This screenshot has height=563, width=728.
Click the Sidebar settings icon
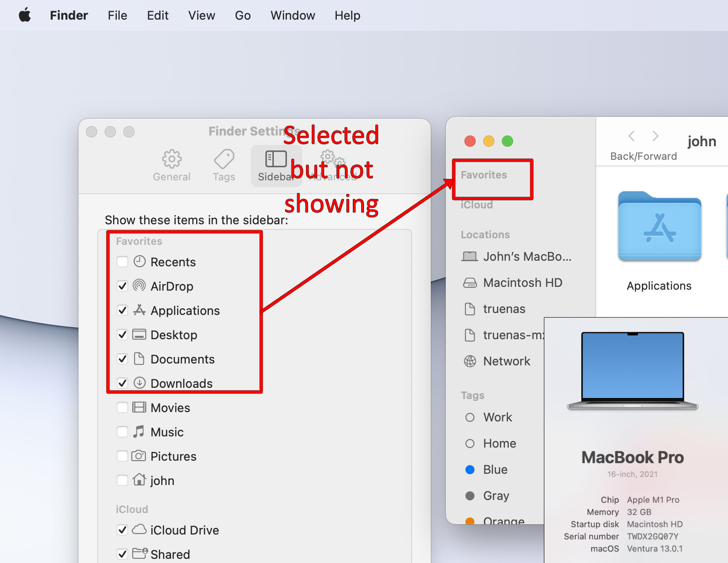(x=276, y=164)
